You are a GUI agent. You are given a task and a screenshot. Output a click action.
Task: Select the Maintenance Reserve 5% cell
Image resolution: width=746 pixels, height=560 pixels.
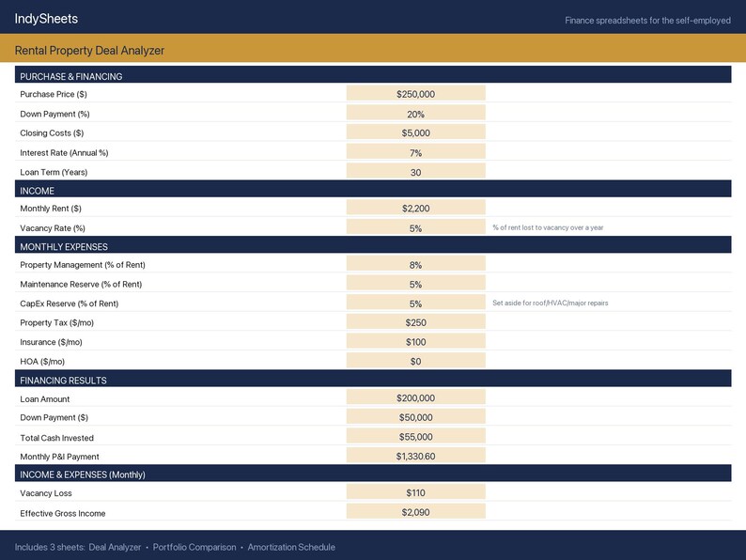(416, 283)
